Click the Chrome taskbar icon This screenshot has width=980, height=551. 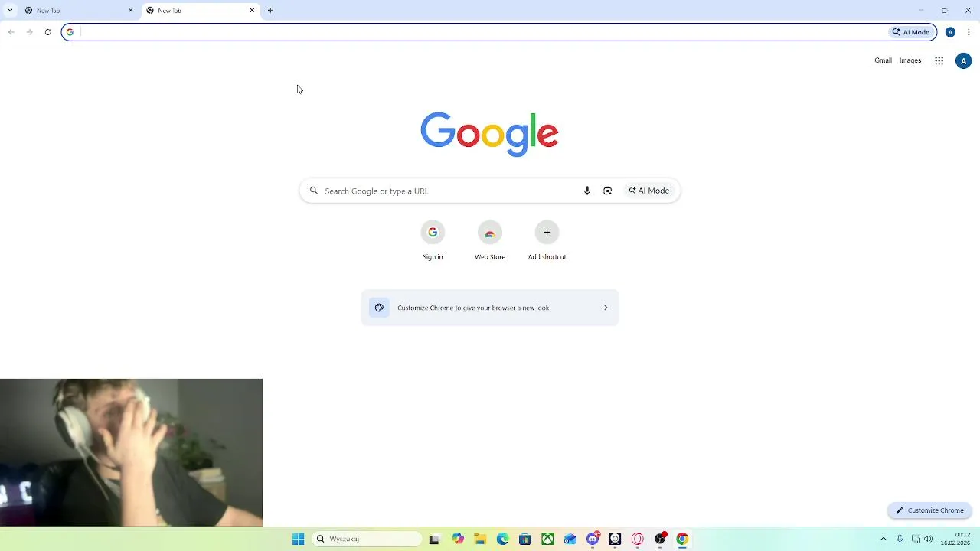pyautogui.click(x=682, y=539)
